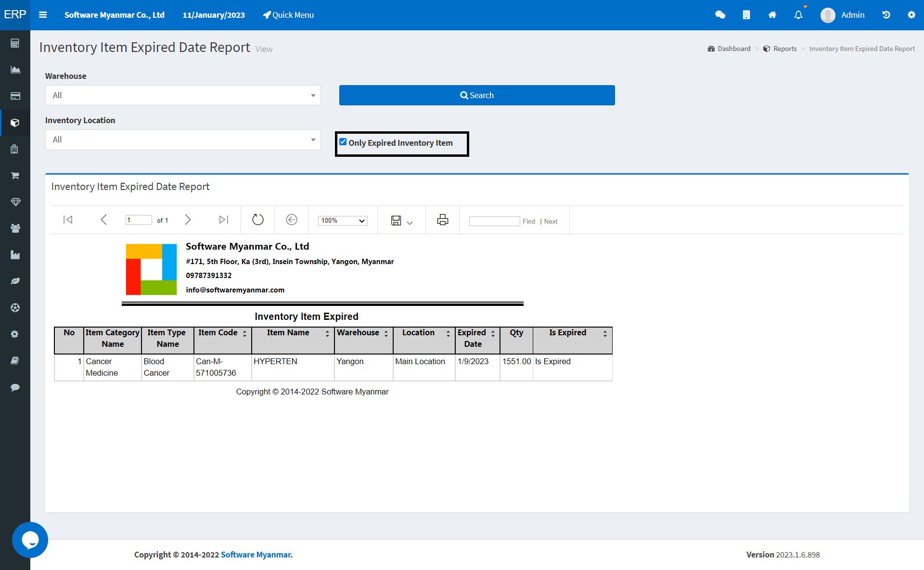924x570 pixels.
Task: Navigate to Reports breadcrumb
Action: [780, 49]
